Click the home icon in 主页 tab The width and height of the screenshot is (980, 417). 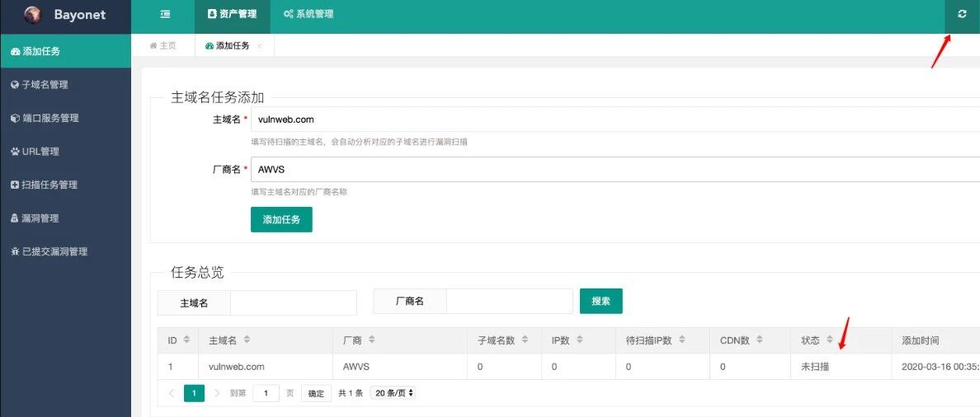click(153, 45)
